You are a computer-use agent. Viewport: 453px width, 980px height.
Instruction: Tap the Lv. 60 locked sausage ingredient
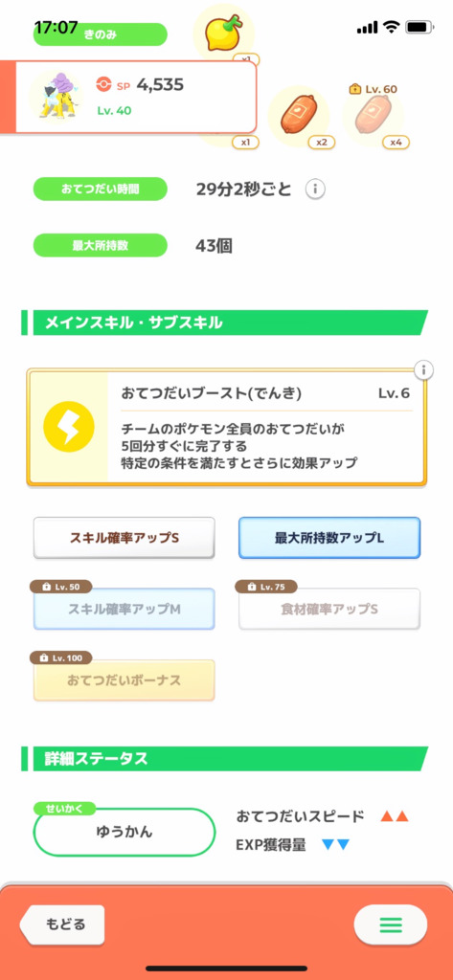pos(373,116)
